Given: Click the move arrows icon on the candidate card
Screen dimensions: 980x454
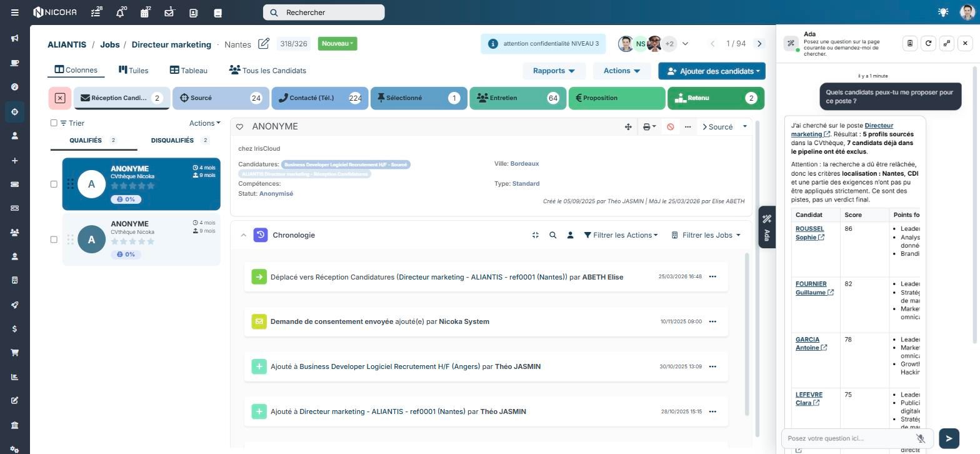Looking at the screenshot, I should point(628,127).
